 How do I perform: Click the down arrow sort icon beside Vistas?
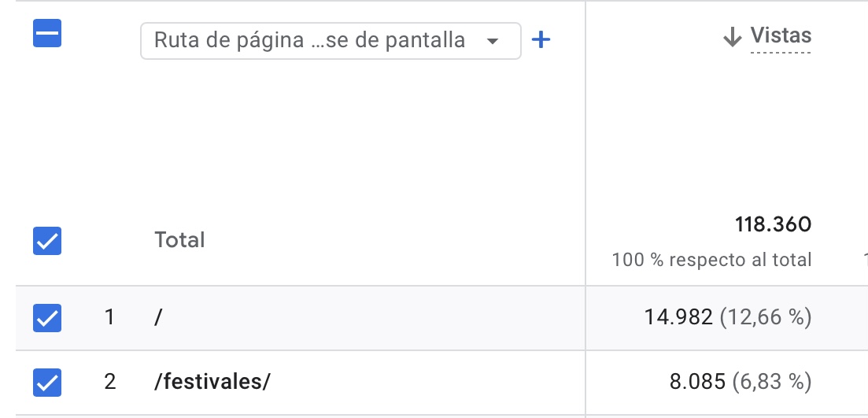[x=733, y=37]
